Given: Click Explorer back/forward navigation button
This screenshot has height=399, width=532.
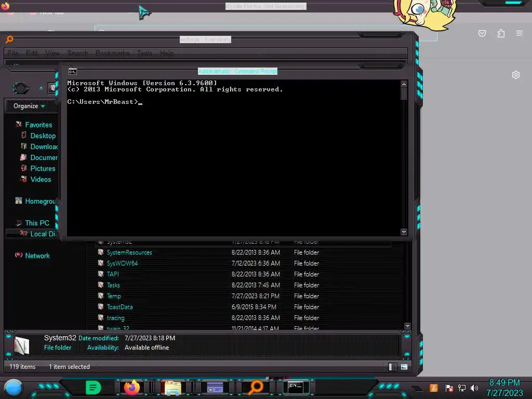Looking at the screenshot, I should coord(21,88).
